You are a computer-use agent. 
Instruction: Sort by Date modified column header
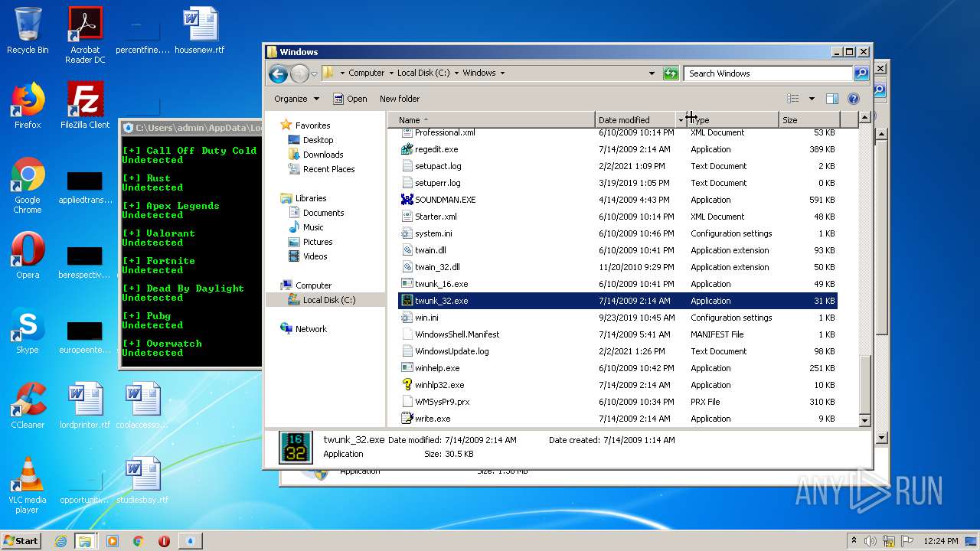pyautogui.click(x=635, y=120)
